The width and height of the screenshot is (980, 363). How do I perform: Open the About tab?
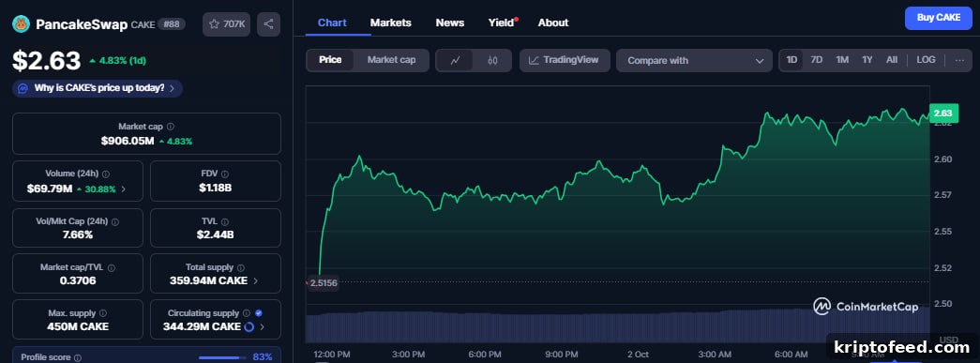553,23
